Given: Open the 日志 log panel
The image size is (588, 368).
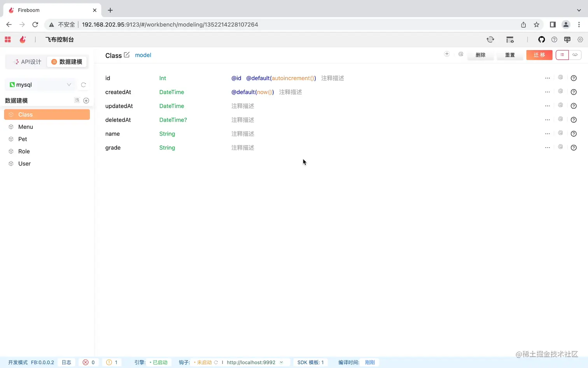Looking at the screenshot, I should 66,362.
